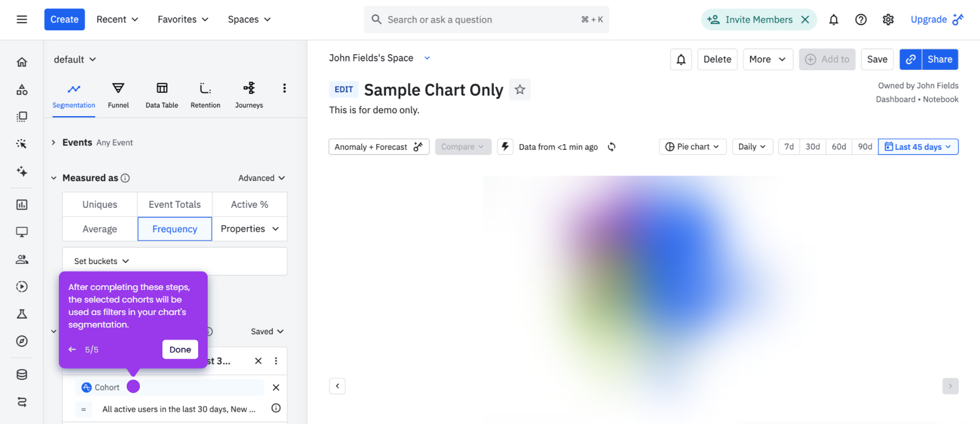The height and width of the screenshot is (424, 980).
Task: Open the help question mark icon
Action: click(861, 20)
